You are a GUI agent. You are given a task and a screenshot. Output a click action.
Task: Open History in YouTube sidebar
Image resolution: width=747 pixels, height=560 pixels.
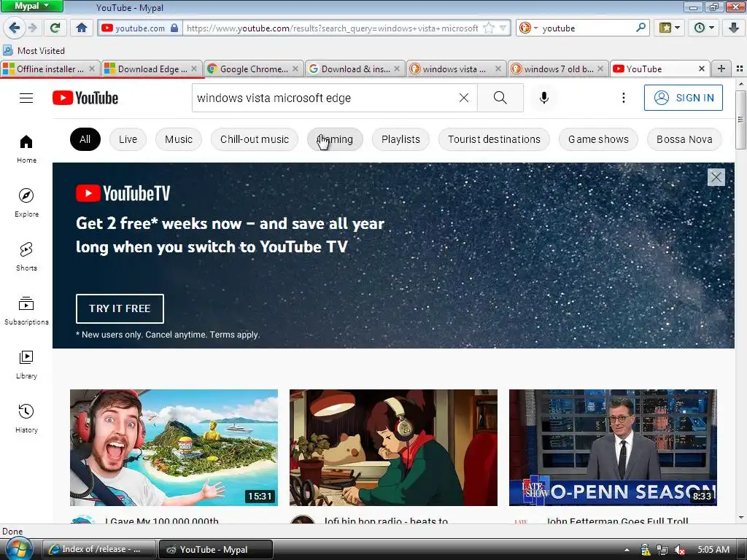[x=26, y=418]
